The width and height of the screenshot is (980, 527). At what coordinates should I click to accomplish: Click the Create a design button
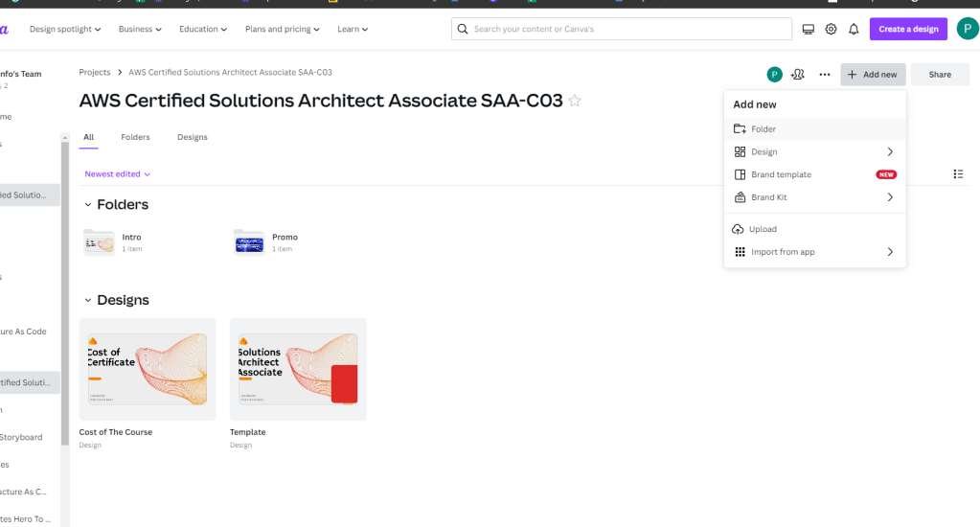[908, 29]
